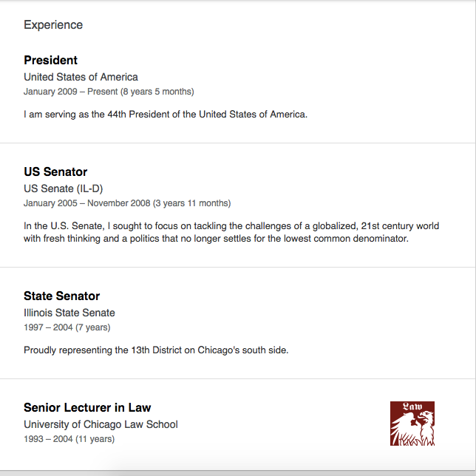Open the University of Chicago Law School logo

(x=412, y=424)
